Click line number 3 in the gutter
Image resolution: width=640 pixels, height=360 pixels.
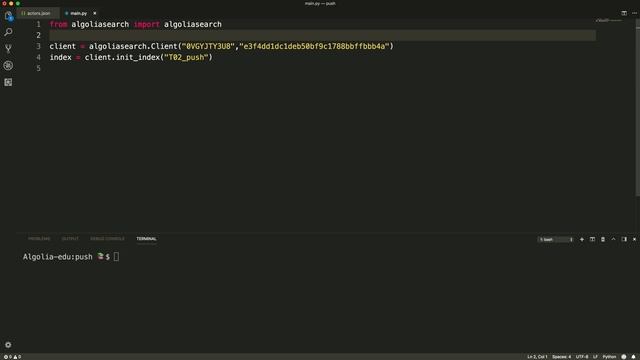[38, 46]
